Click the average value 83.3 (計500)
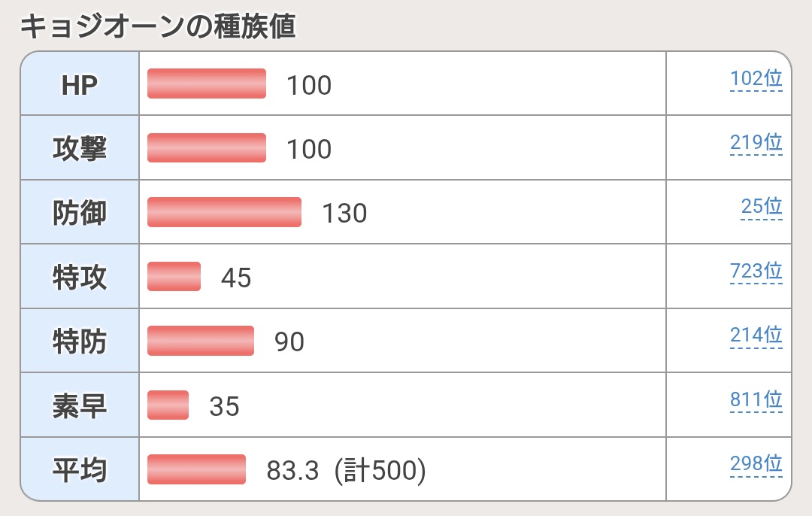The height and width of the screenshot is (516, 812). [x=346, y=471]
